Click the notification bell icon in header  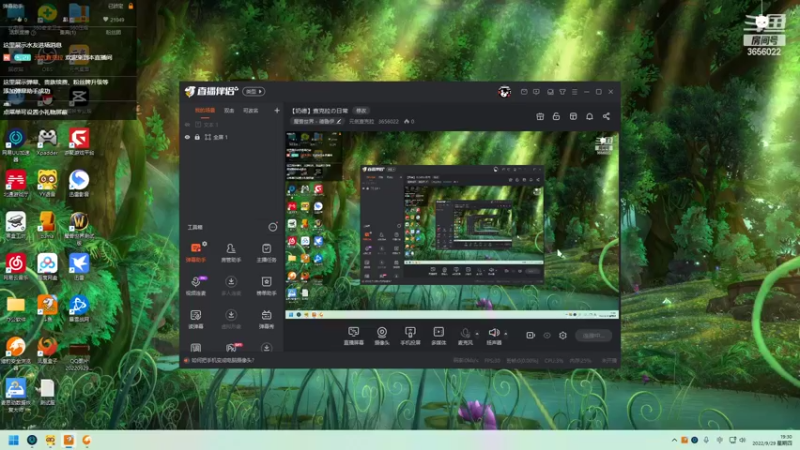tap(589, 116)
